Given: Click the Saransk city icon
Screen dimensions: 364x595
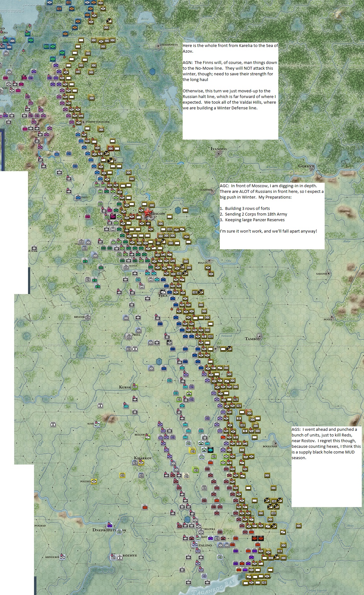Looking at the screenshot, I should point(328,273).
